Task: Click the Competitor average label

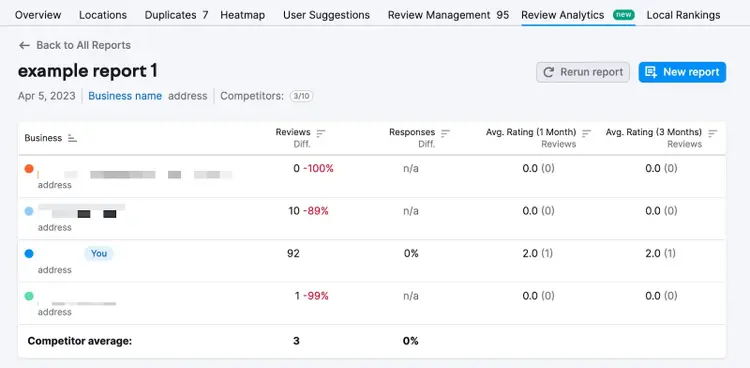Action: point(79,341)
